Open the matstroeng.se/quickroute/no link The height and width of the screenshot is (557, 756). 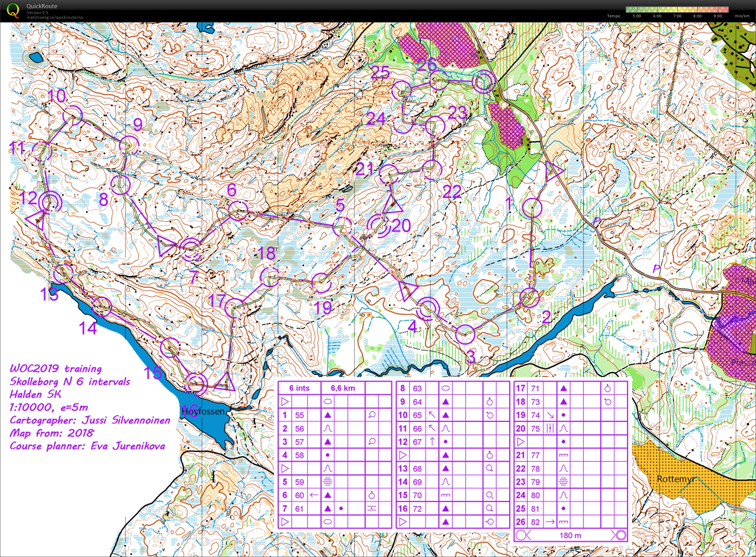tap(55, 17)
